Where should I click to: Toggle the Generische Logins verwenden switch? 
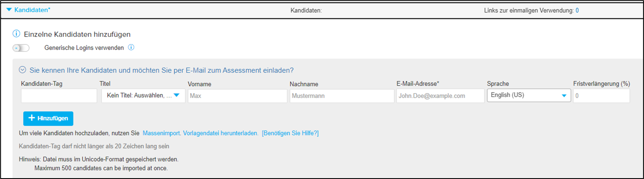21,48
